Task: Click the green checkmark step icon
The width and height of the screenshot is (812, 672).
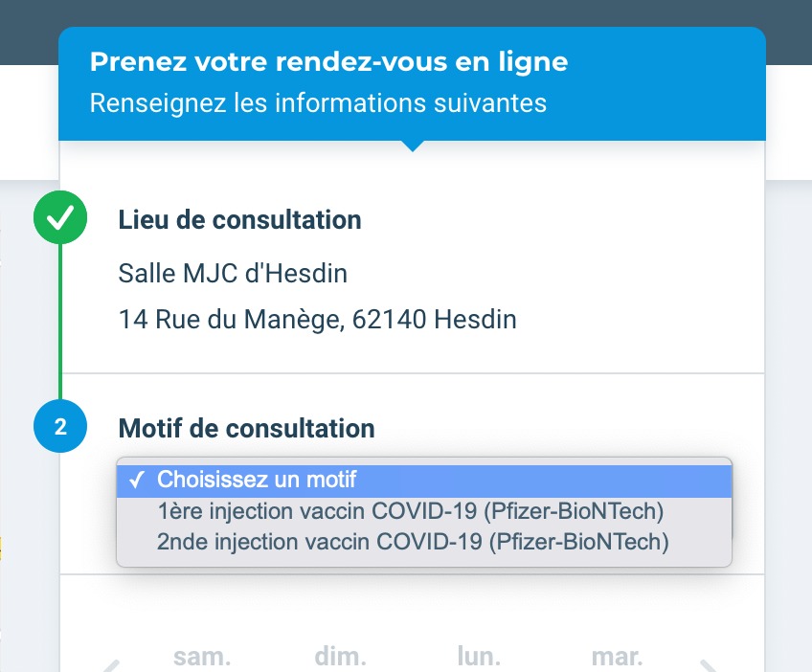Action: 60,219
